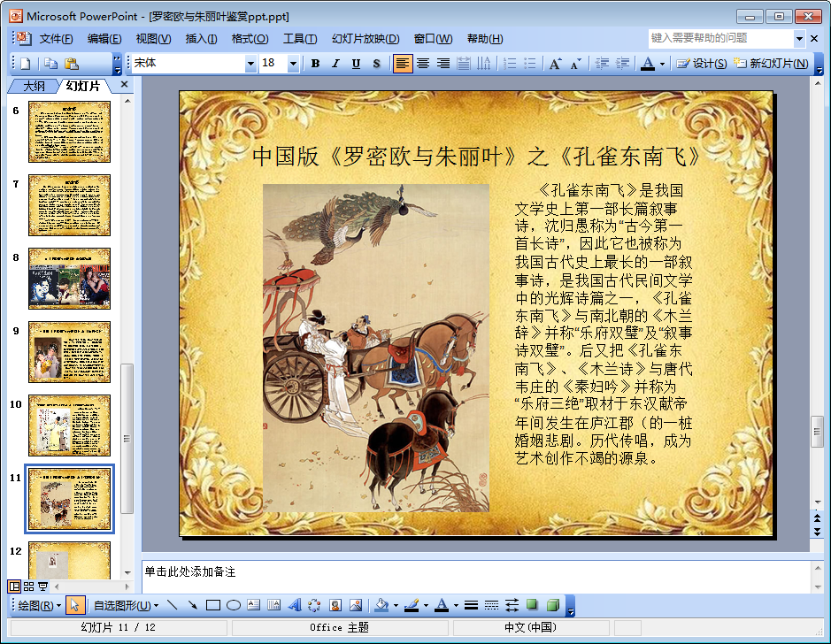Select slide 6 thumbnail
The height and width of the screenshot is (644, 831).
(69, 132)
